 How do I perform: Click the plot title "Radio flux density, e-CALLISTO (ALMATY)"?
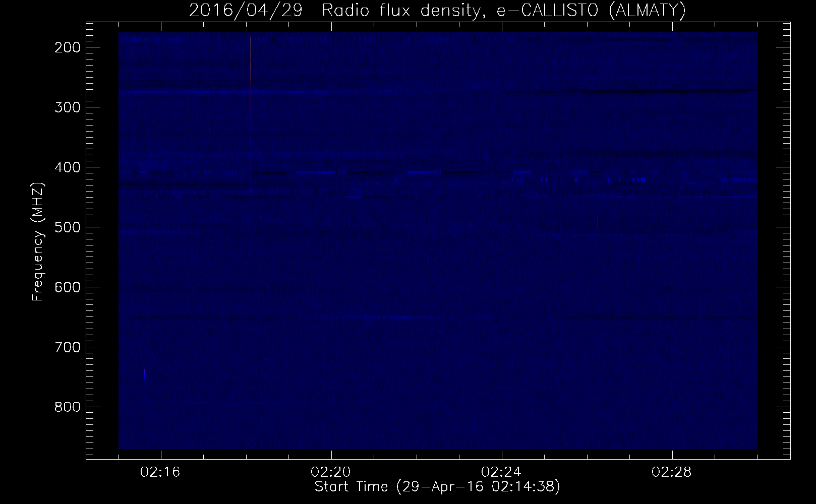(504, 11)
